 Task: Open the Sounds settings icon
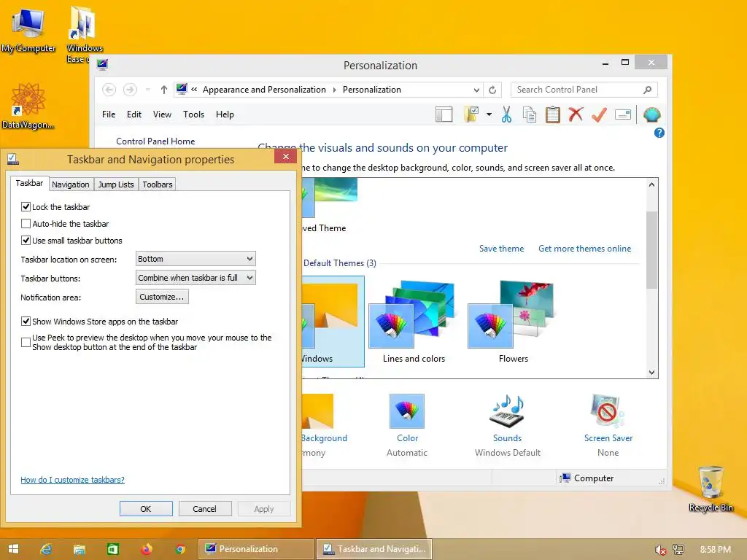pyautogui.click(x=508, y=411)
